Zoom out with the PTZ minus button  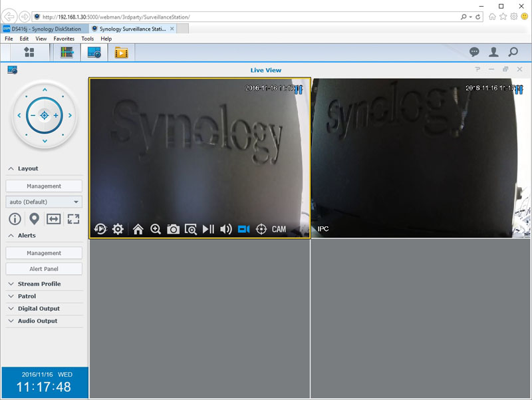33,115
